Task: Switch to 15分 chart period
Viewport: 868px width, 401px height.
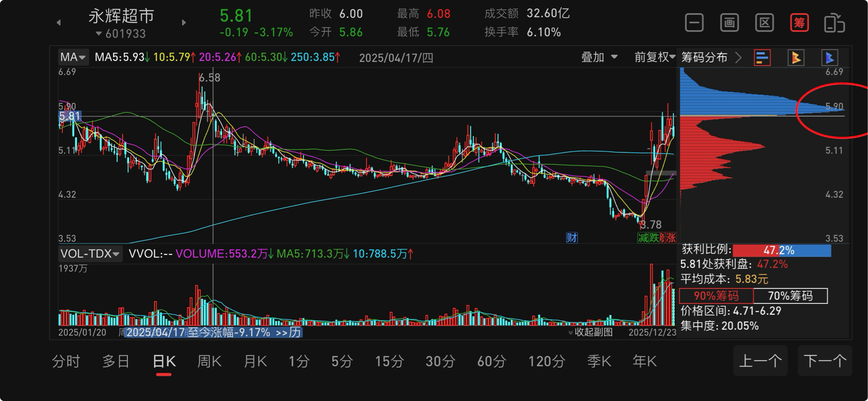Action: pos(389,361)
